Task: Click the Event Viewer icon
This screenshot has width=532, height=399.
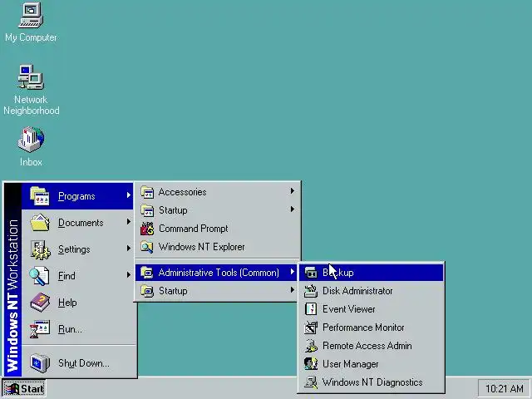Action: [311, 309]
